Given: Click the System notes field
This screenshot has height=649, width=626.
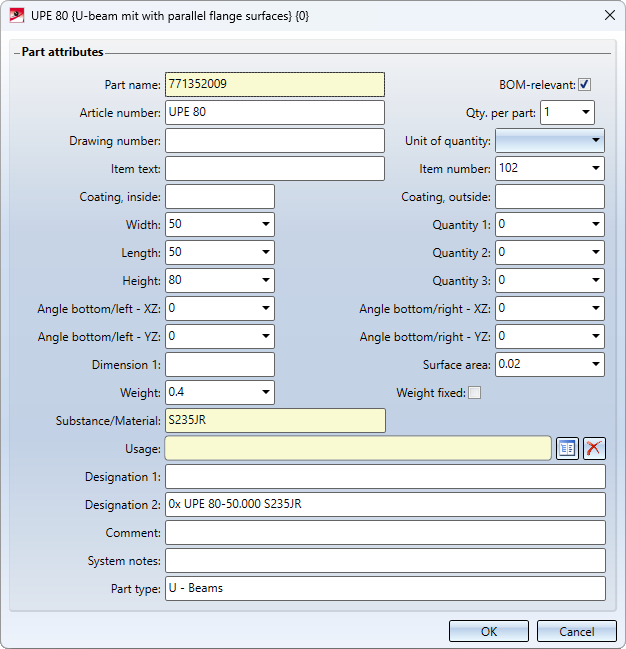Looking at the screenshot, I should [385, 560].
